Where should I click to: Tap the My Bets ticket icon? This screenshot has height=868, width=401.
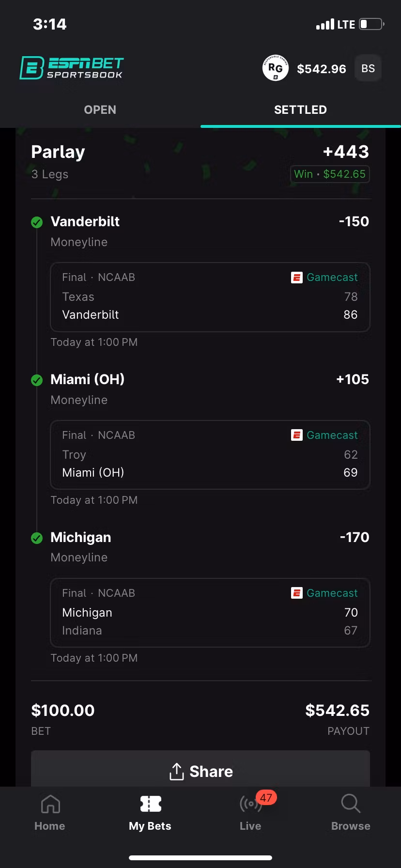click(x=151, y=804)
